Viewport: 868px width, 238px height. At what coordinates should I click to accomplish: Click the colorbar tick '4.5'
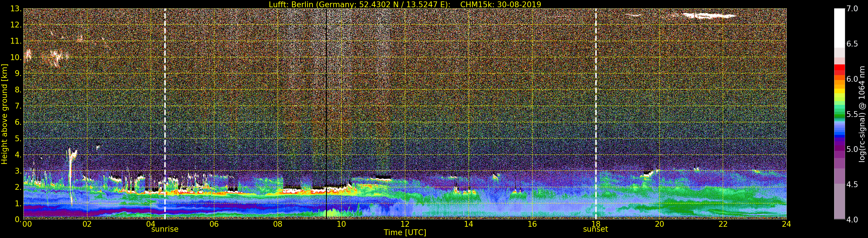(x=852, y=185)
